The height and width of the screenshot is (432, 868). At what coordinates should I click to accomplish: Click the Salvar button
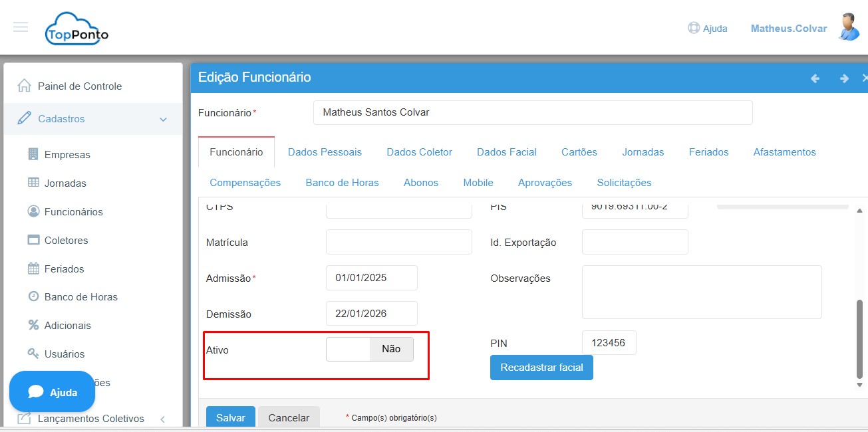tap(230, 417)
